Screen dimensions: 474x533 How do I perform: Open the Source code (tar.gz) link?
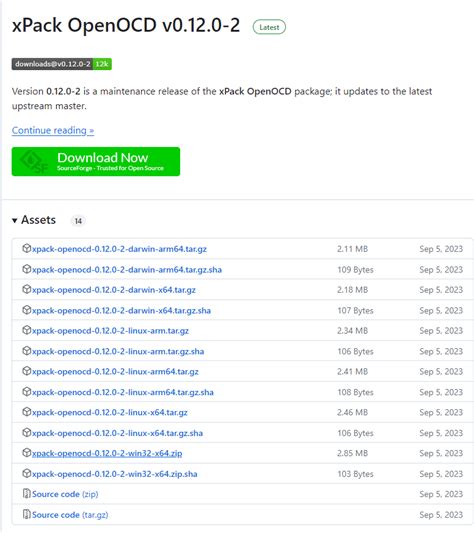[70, 515]
